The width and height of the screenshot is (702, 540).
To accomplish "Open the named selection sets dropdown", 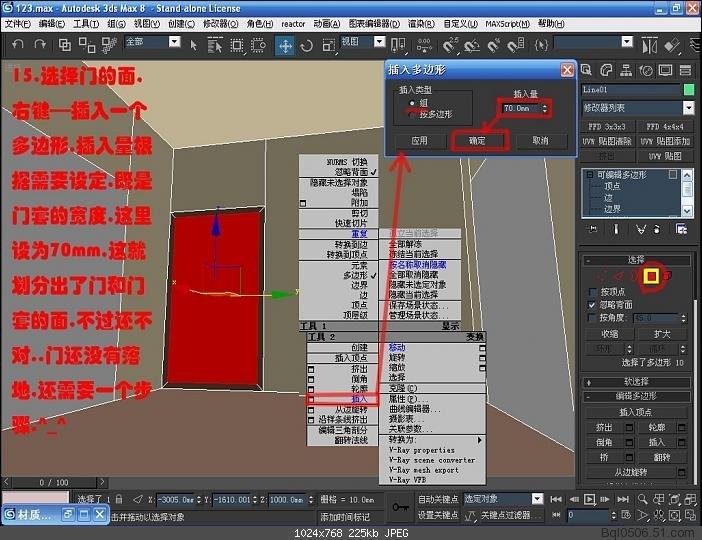I will [627, 42].
